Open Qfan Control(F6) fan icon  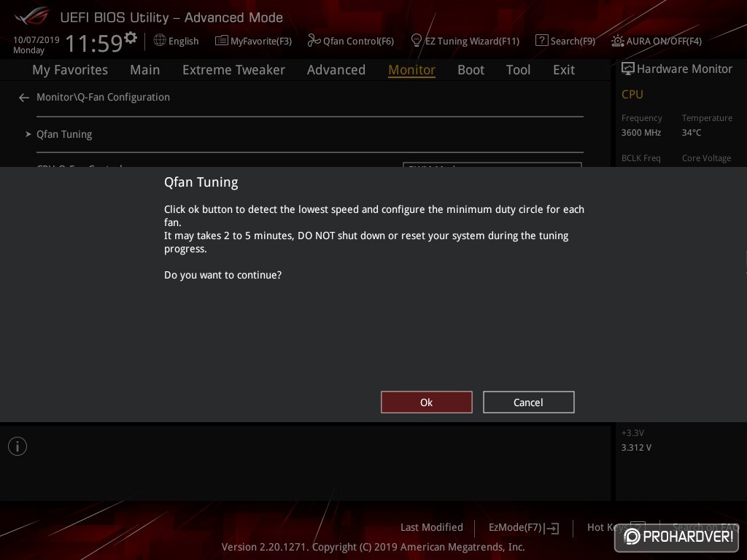pyautogui.click(x=314, y=41)
